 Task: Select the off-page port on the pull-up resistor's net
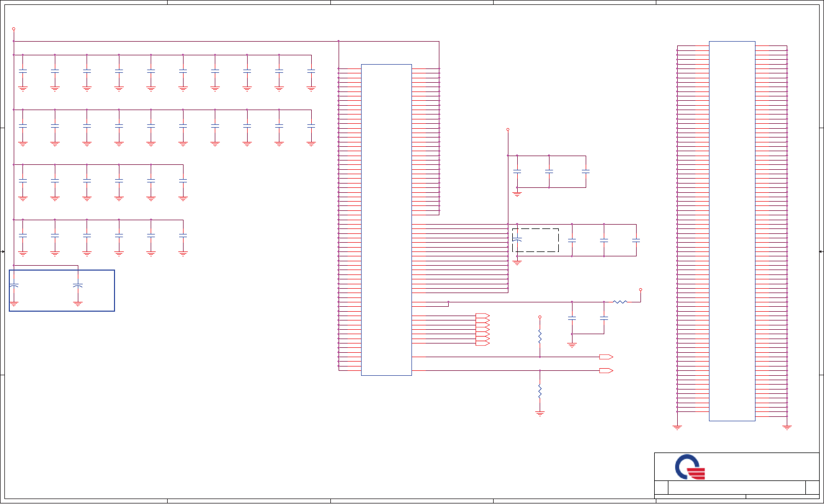tap(606, 357)
